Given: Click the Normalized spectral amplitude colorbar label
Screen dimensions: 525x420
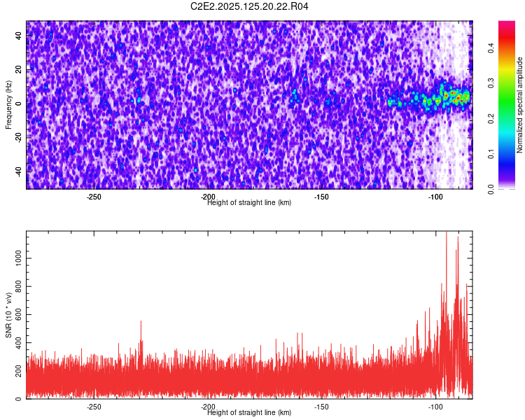Looking at the screenshot, I should point(519,105).
